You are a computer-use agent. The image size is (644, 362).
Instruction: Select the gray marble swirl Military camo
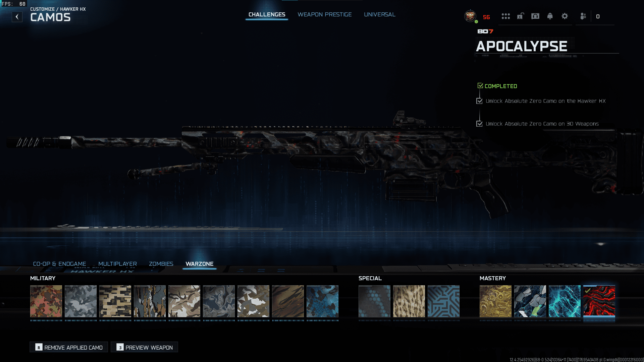[x=219, y=301]
